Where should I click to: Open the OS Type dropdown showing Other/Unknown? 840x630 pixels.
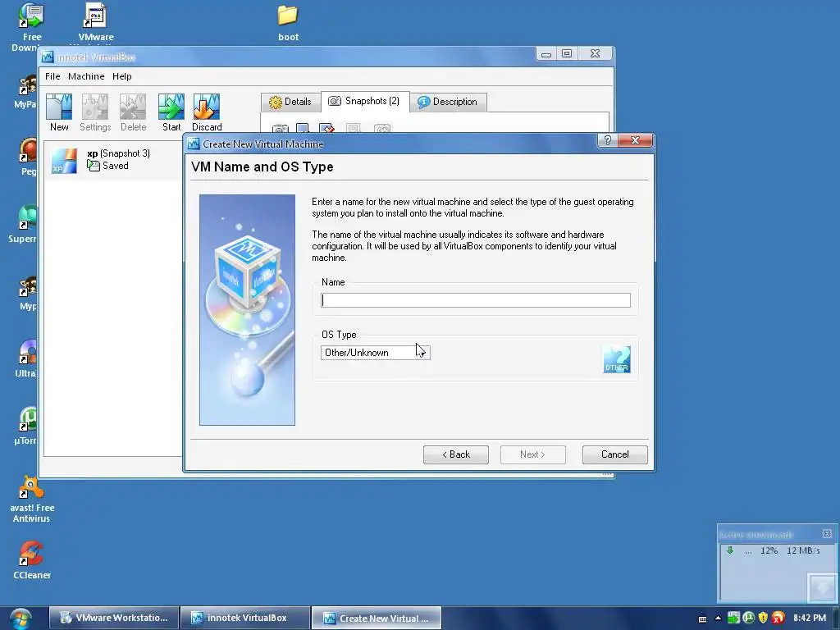coord(376,353)
